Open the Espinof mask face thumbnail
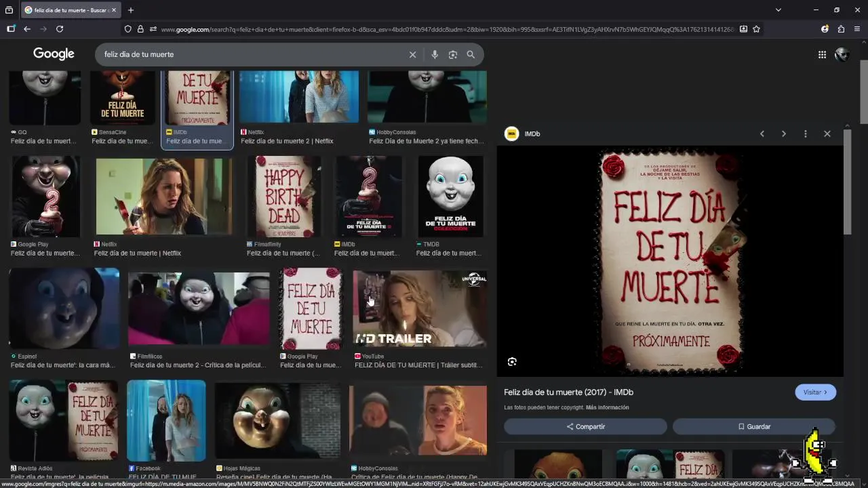 [x=64, y=308]
